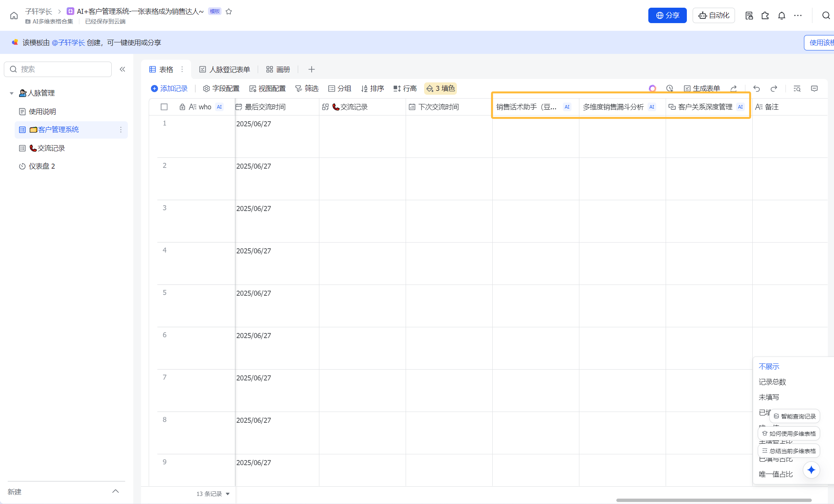Star this template as favorite

pos(229,12)
